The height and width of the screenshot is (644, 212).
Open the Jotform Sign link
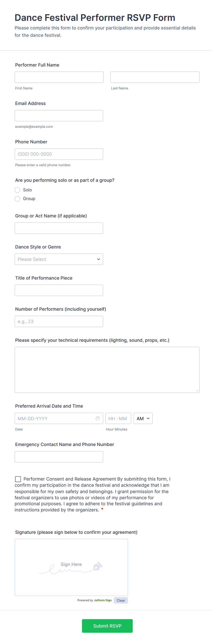tap(103, 600)
